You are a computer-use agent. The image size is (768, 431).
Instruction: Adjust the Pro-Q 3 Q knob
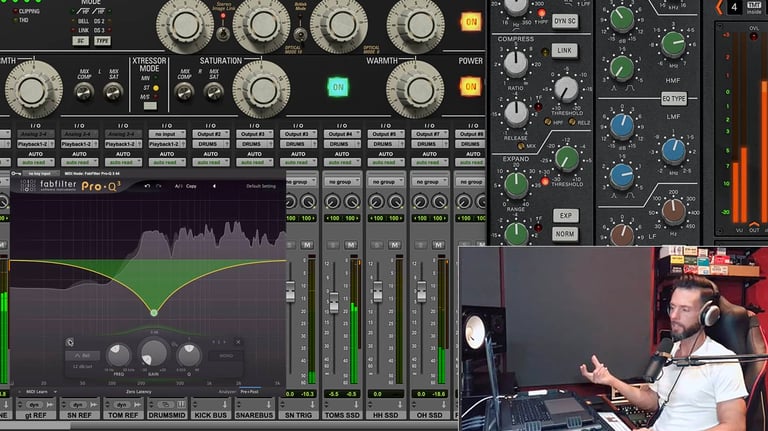pyautogui.click(x=189, y=355)
